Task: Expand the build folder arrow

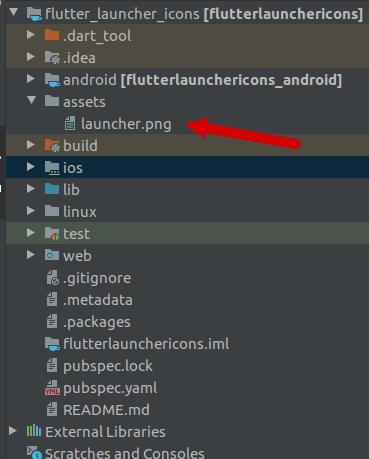Action: [x=31, y=145]
